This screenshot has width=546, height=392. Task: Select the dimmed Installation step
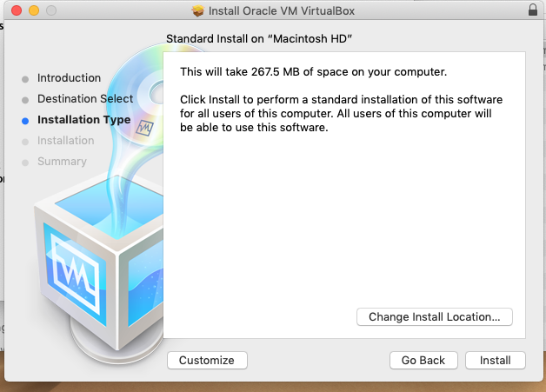[x=66, y=140]
